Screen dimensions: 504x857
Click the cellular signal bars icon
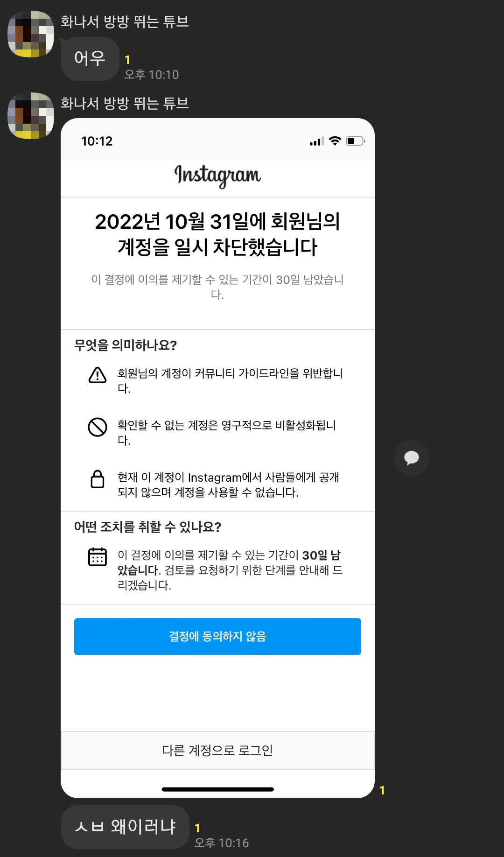pyautogui.click(x=317, y=141)
